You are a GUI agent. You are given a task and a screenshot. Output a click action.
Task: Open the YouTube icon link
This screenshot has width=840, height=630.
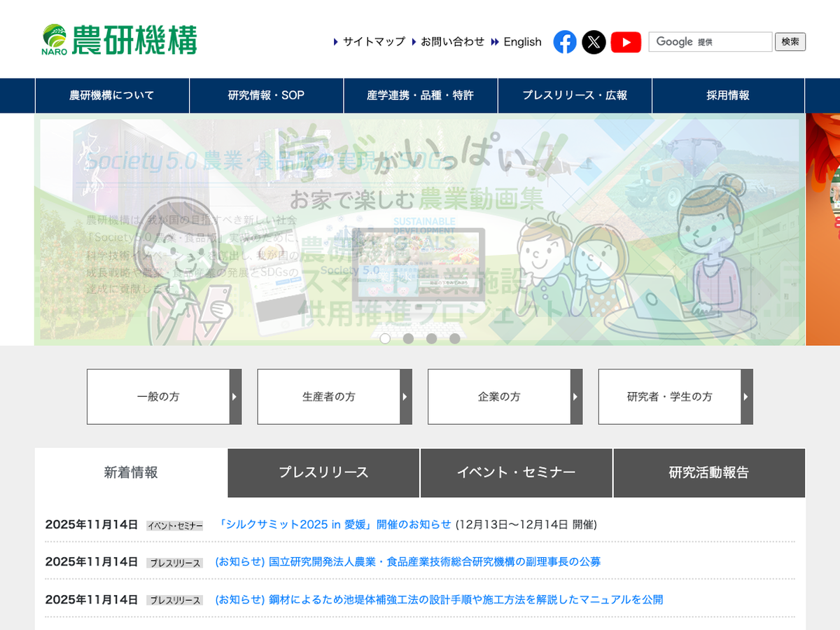[625, 42]
